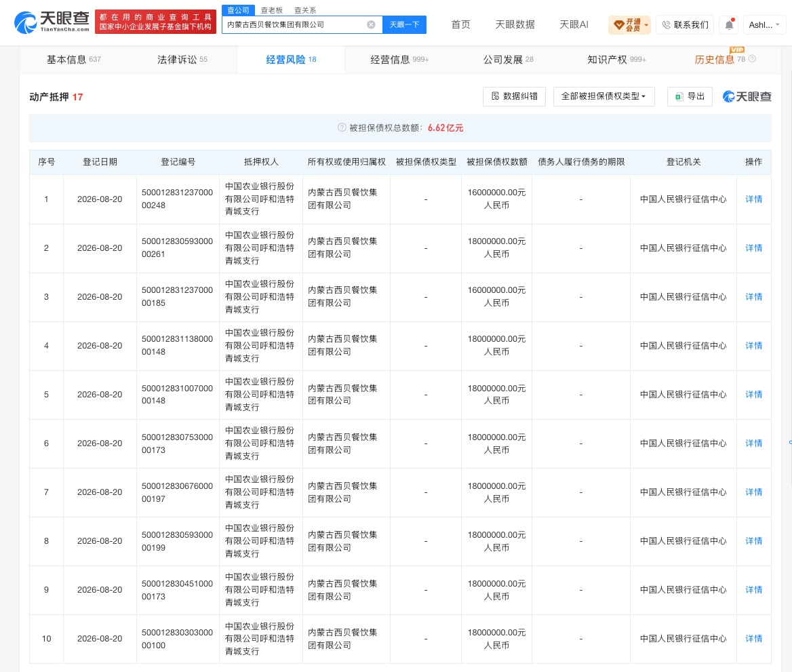
Task: Click the 数据纠错 document icon
Action: [496, 96]
